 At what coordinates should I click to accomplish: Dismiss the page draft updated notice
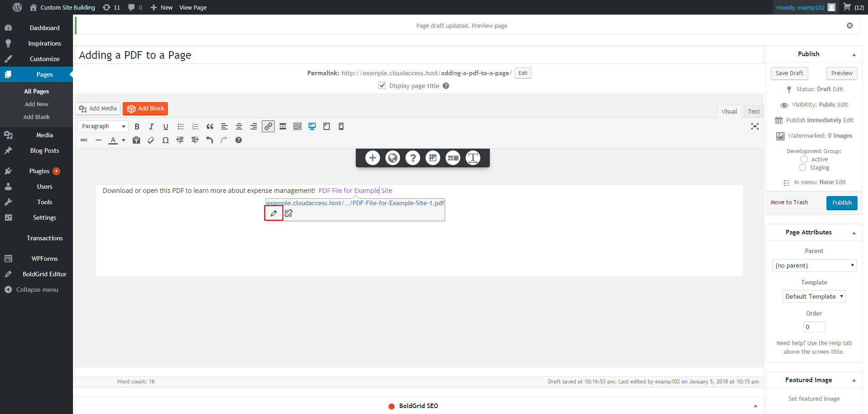click(x=850, y=26)
